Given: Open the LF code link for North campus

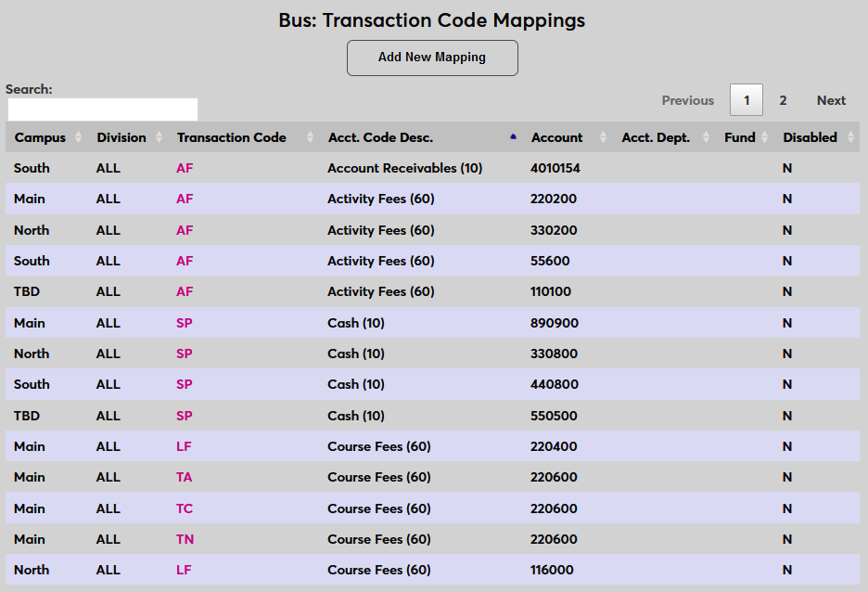Looking at the screenshot, I should click(184, 570).
